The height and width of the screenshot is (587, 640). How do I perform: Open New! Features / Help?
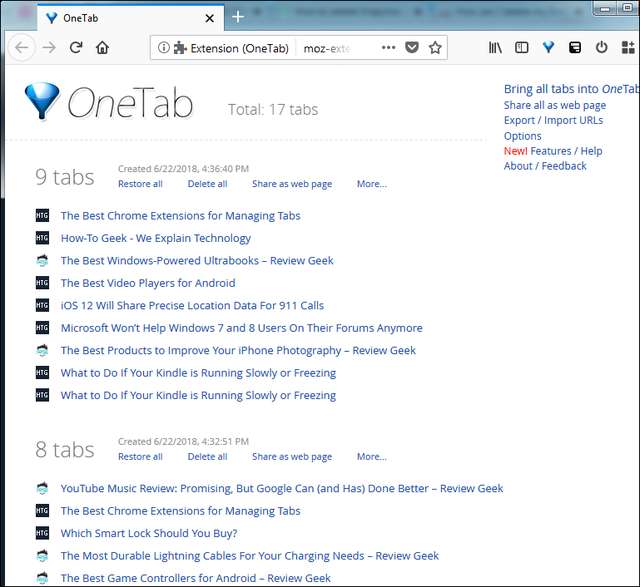click(553, 151)
